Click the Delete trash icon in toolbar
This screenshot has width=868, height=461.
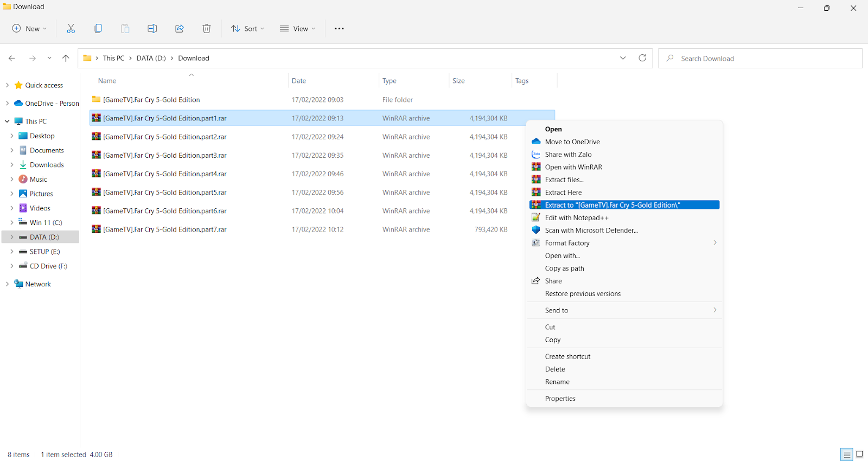(207, 29)
